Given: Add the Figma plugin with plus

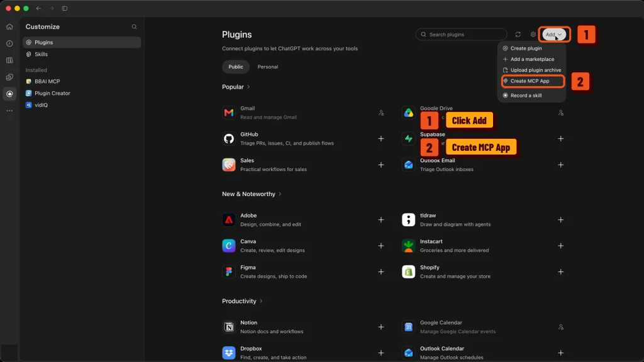Looking at the screenshot, I should [381, 271].
